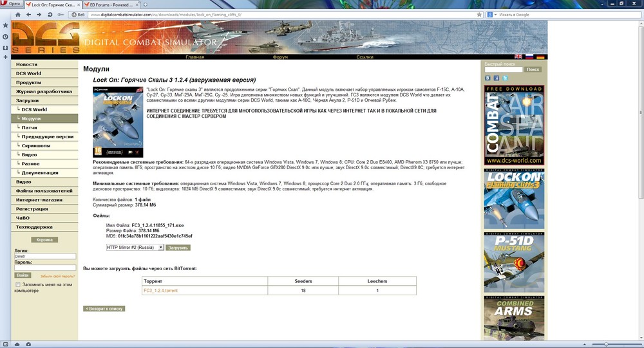The width and height of the screenshot is (644, 348).
Task: Open a new tab with plus icon
Action: pyautogui.click(x=145, y=5)
